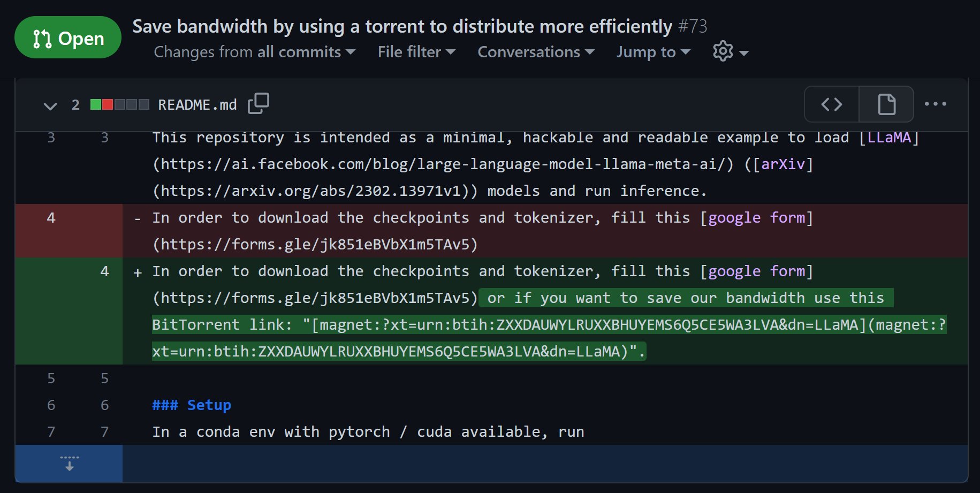Click 'In a conda env with pytorch' line
The height and width of the screenshot is (493, 980).
[x=368, y=432]
